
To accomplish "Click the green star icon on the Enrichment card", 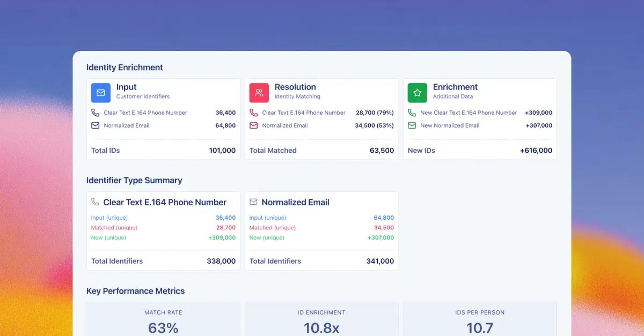I will click(x=418, y=93).
